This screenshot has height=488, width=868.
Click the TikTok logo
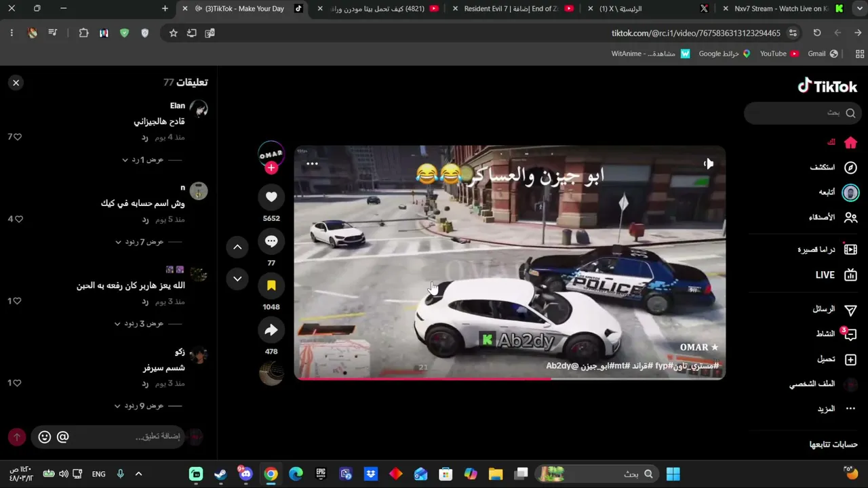pos(827,86)
